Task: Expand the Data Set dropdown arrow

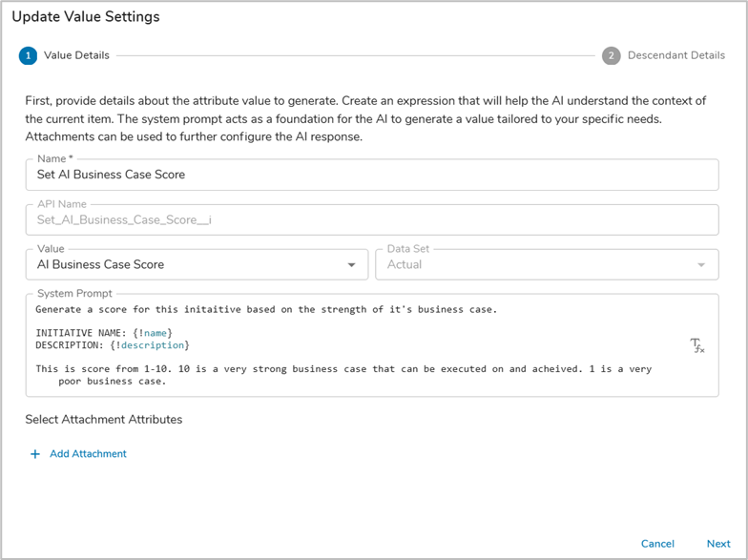Action: pyautogui.click(x=702, y=265)
